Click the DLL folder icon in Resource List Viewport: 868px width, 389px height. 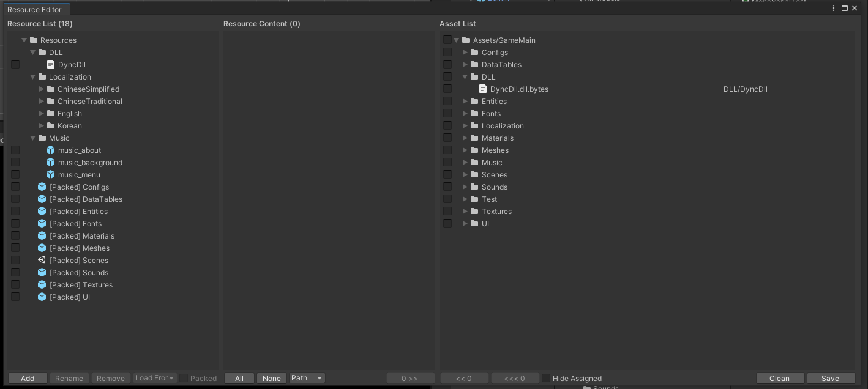pyautogui.click(x=42, y=52)
